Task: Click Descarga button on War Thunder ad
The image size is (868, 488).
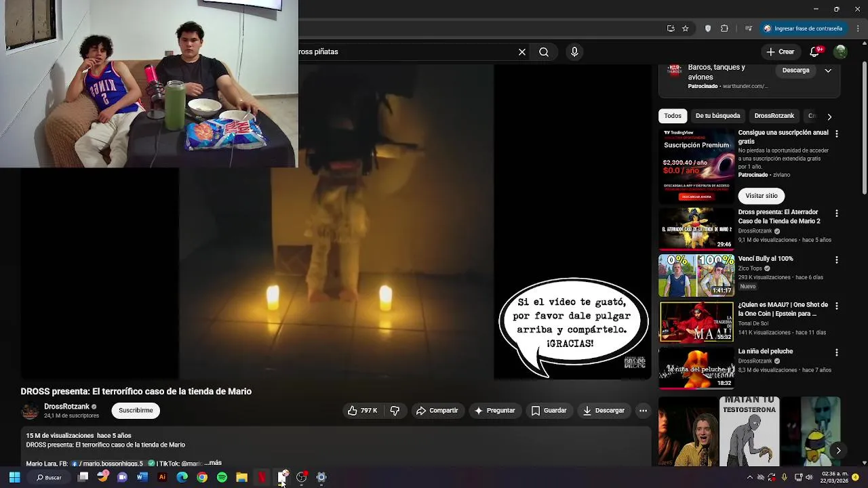Action: click(795, 70)
